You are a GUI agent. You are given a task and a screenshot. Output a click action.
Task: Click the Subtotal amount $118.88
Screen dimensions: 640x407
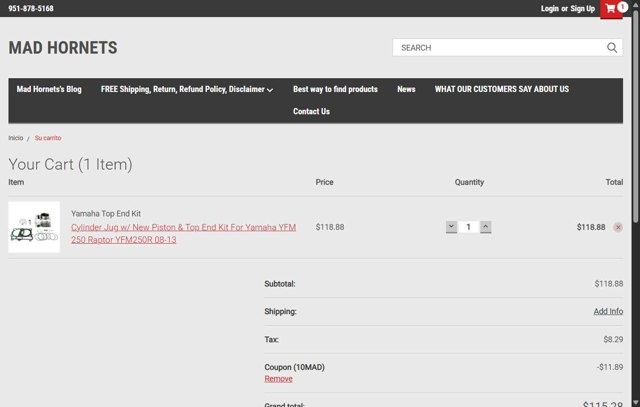point(609,284)
